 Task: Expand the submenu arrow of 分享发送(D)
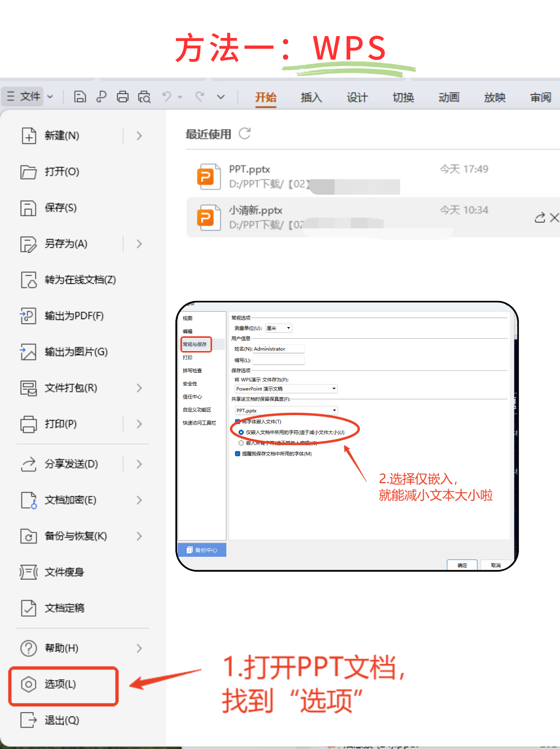point(139,464)
